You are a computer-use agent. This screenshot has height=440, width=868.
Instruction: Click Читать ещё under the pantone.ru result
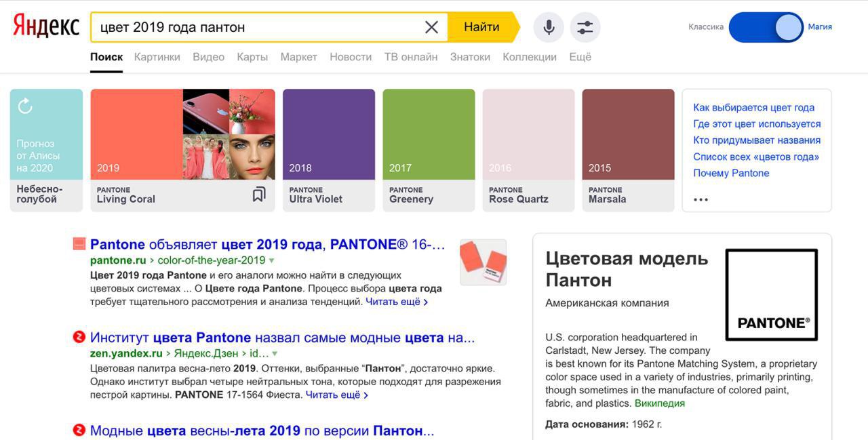pos(397,302)
